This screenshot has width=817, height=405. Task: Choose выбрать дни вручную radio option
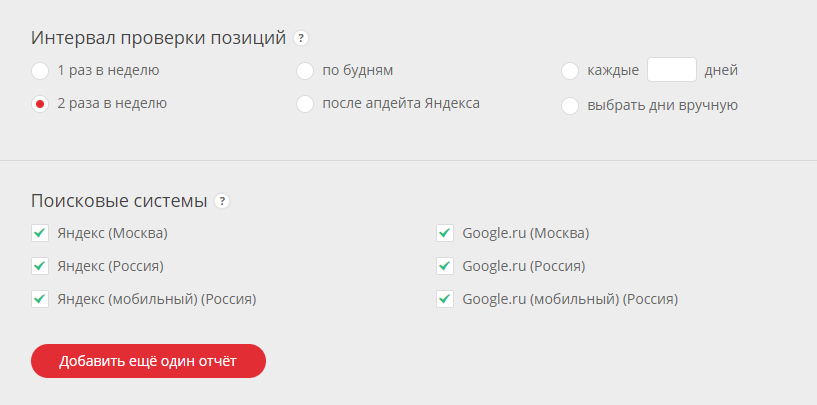click(570, 106)
